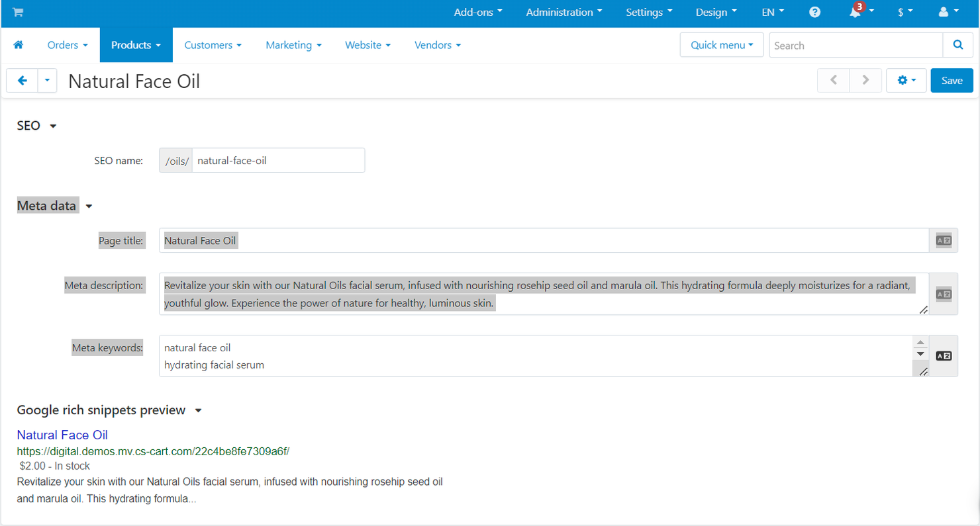Open the notifications bell icon
This screenshot has width=980, height=526.
pyautogui.click(x=856, y=13)
